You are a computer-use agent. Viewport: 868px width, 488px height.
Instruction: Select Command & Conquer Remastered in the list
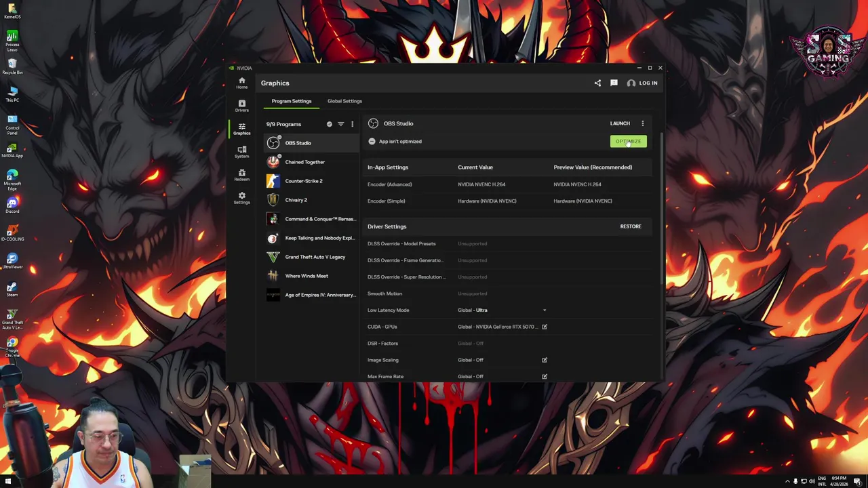pos(311,219)
